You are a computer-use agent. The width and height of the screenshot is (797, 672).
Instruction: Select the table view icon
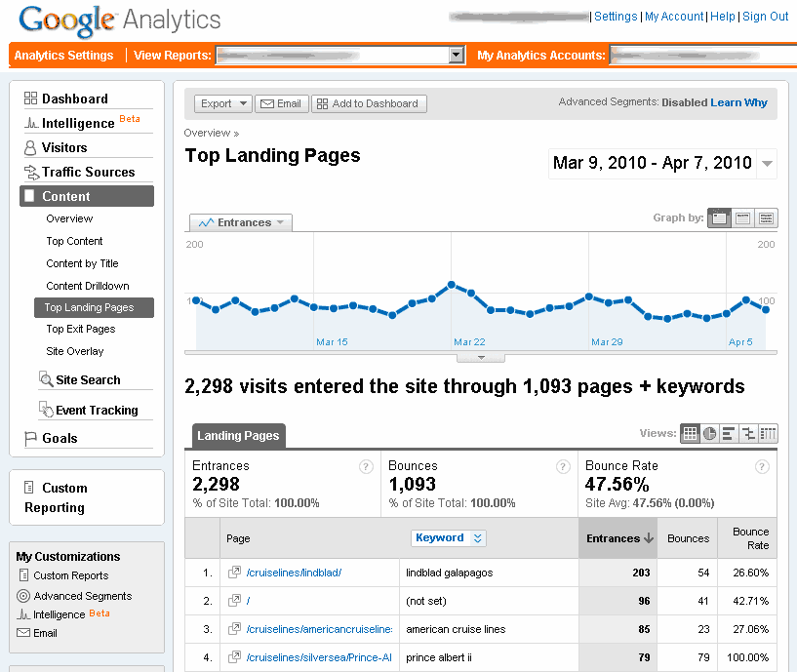[690, 434]
